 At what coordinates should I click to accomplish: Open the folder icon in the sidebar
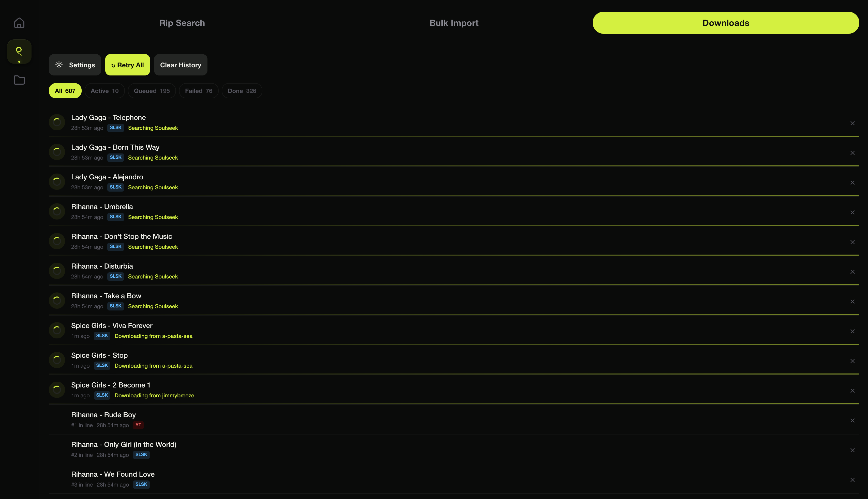pyautogui.click(x=19, y=80)
